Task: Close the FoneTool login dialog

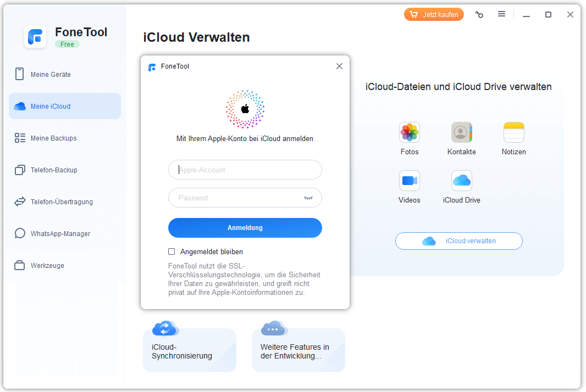Action: coord(339,66)
